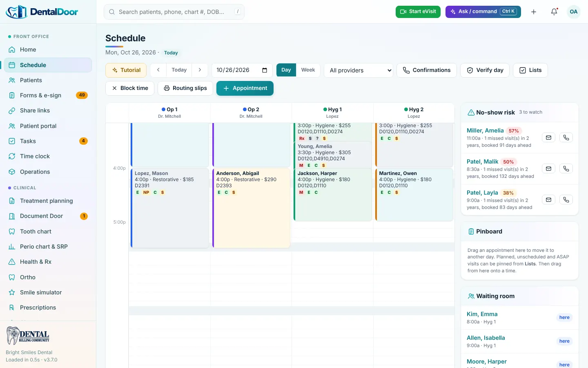Open Forms & e-sign
The image size is (588, 368).
48,95
